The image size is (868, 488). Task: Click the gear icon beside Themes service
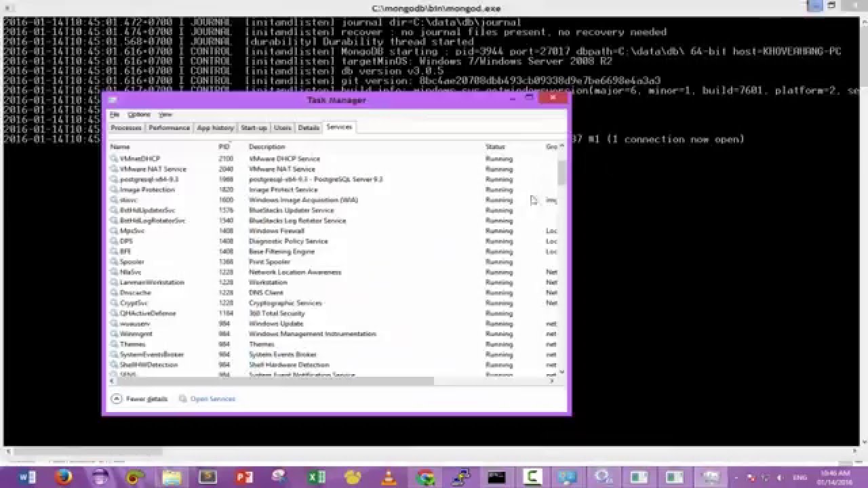(114, 344)
